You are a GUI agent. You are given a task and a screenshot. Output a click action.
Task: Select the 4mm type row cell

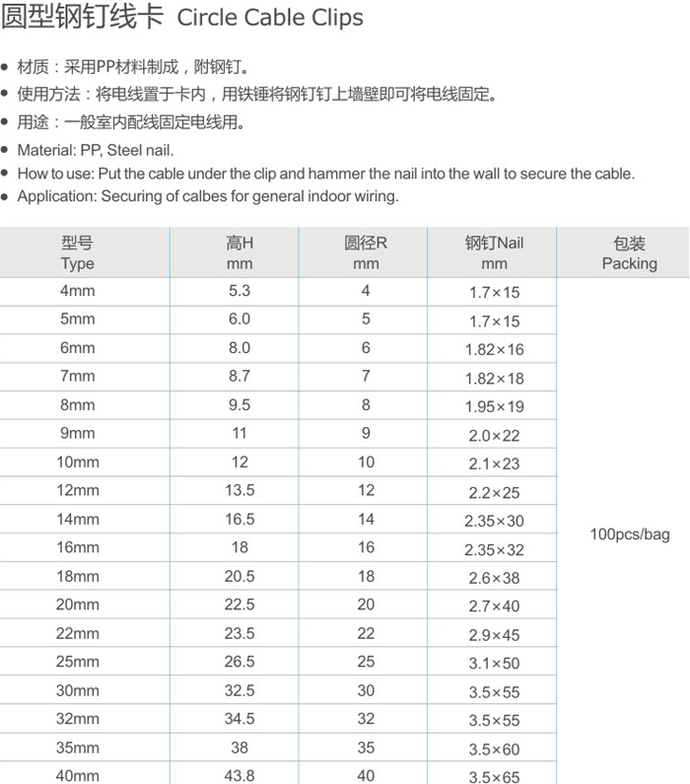coord(77,291)
